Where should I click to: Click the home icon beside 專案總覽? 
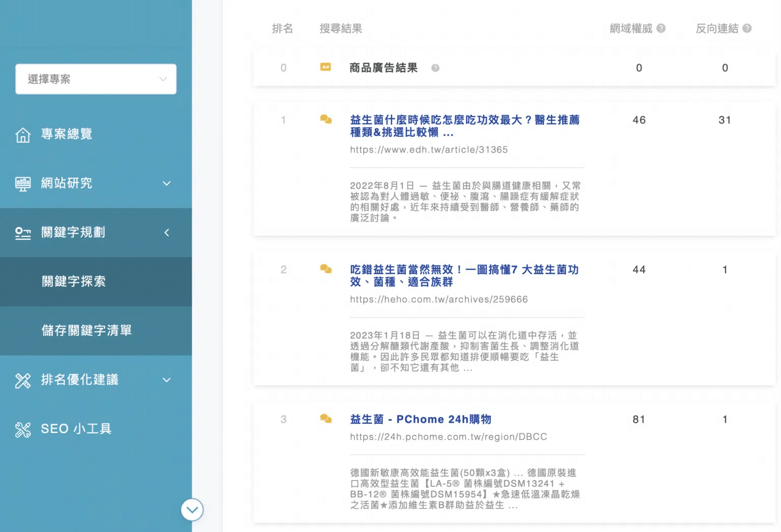pos(23,135)
